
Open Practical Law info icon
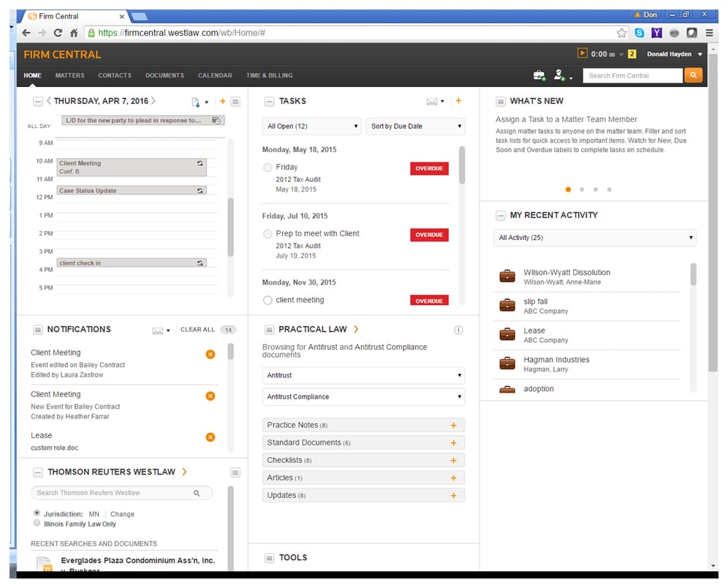(458, 330)
